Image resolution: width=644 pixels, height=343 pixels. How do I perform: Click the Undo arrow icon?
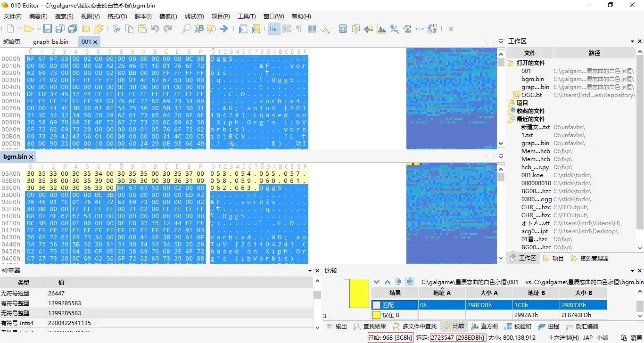[155, 29]
